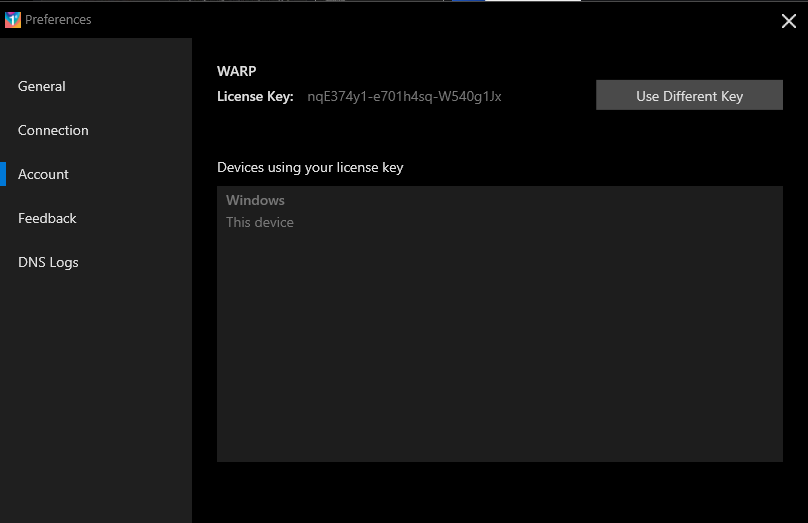Click the "This device" subtitle text
Image resolution: width=808 pixels, height=523 pixels.
(x=260, y=223)
